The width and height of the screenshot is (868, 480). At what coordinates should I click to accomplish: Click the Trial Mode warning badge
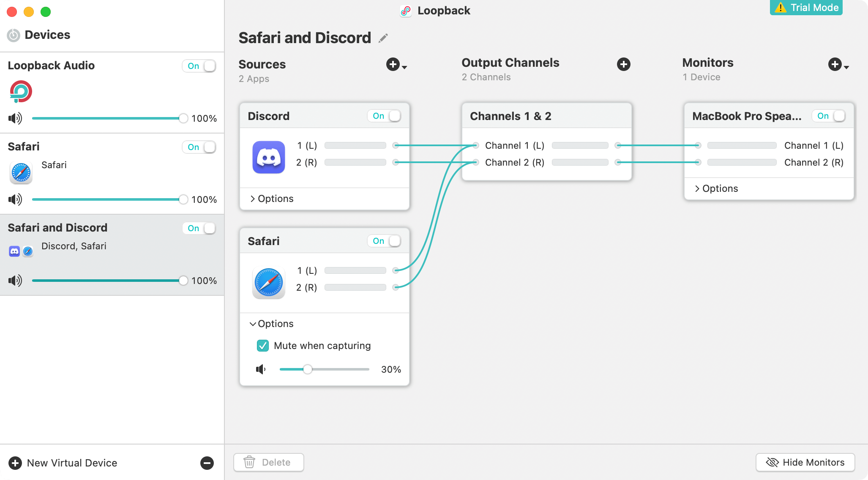806,8
